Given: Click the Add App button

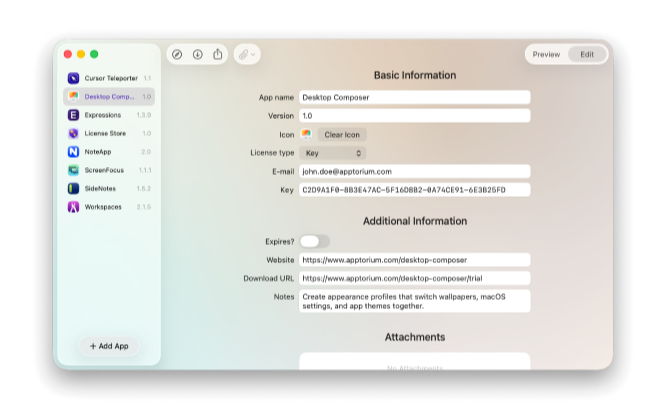Looking at the screenshot, I should coord(109,346).
